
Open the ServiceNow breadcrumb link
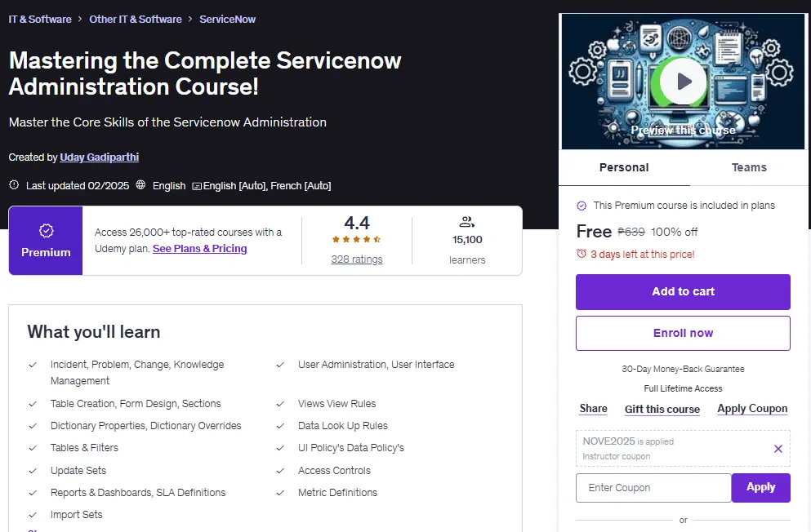point(228,19)
